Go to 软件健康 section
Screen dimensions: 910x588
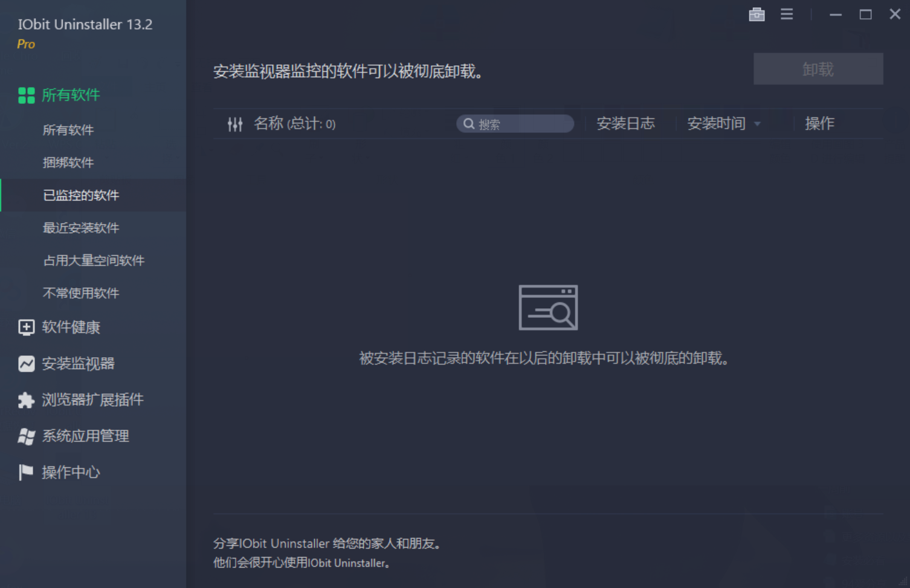click(x=71, y=327)
